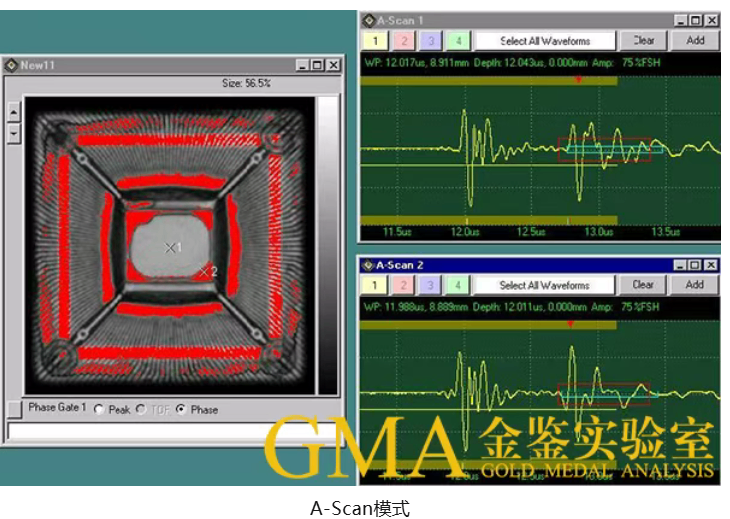
Task: Click the scroll up arrow beside scan image
Action: click(13, 111)
